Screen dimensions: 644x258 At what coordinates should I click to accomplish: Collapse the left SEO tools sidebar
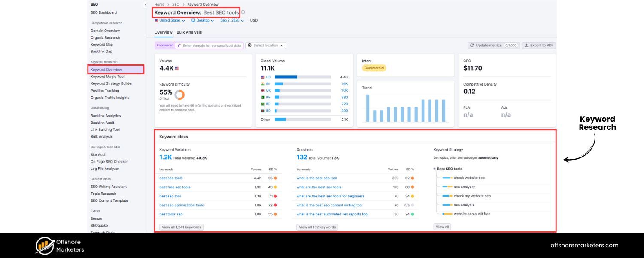click(146, 4)
